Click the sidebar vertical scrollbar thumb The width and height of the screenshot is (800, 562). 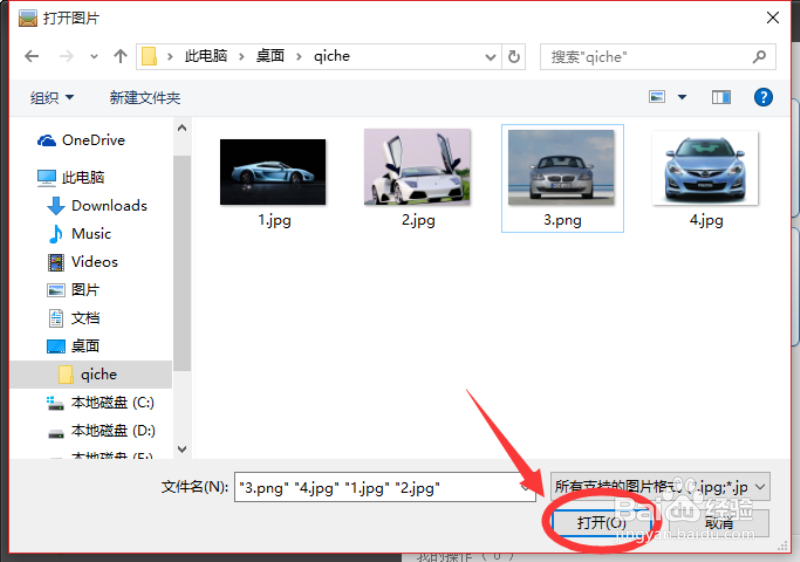tap(182, 263)
